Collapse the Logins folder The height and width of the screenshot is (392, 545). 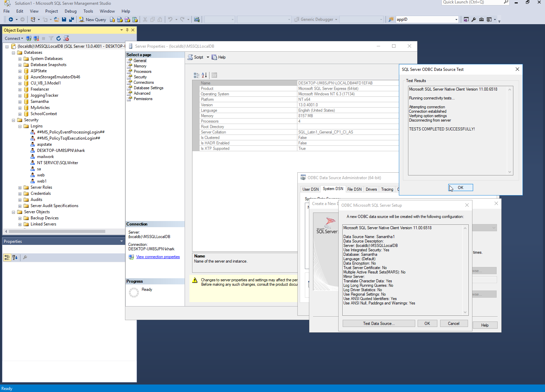tap(20, 126)
